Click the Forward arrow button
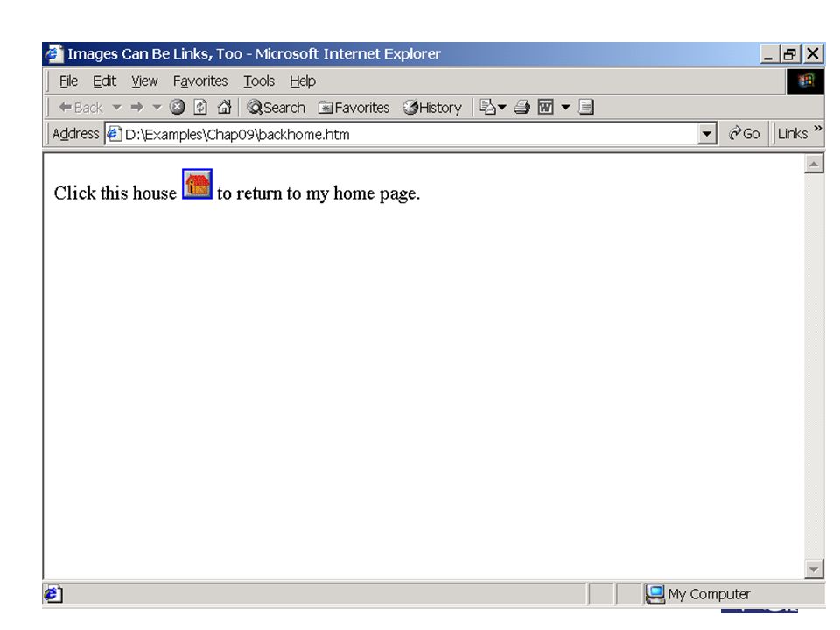840x630 pixels. [x=137, y=108]
